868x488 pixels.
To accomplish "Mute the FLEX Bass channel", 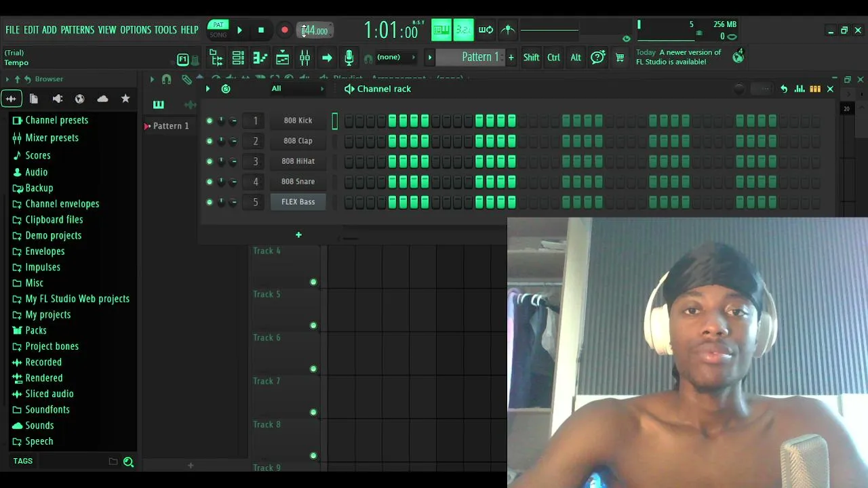I will point(209,202).
